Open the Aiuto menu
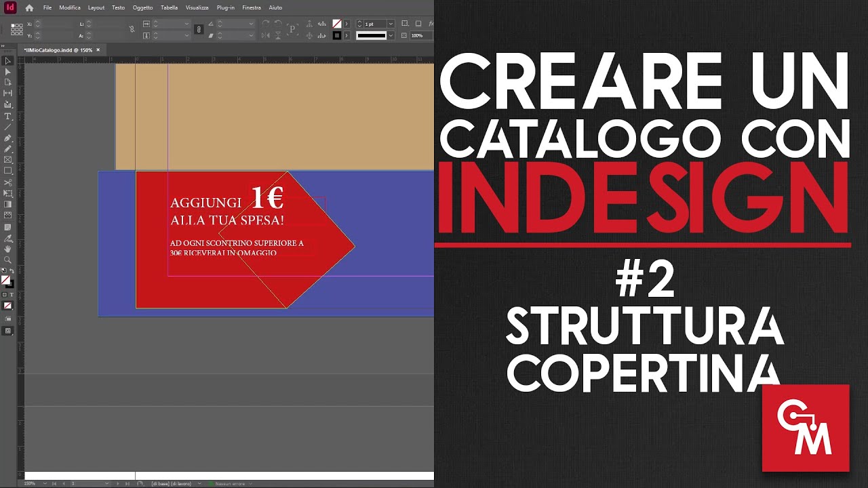 tap(275, 7)
